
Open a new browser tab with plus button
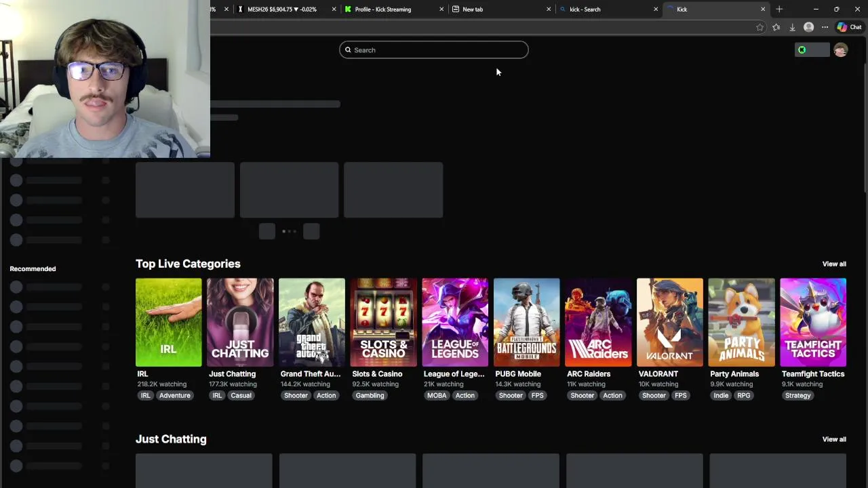(779, 9)
